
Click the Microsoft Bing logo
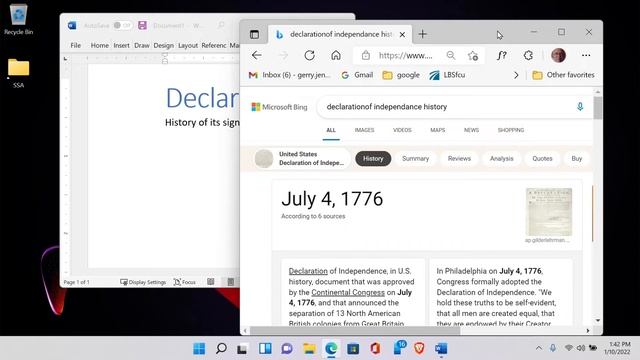(280, 107)
